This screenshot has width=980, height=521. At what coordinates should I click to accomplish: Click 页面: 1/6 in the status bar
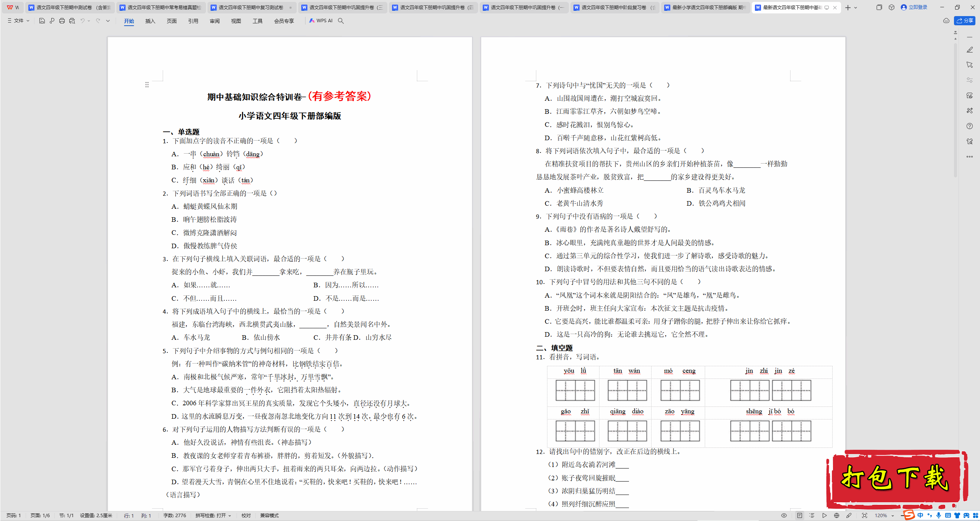point(40,516)
